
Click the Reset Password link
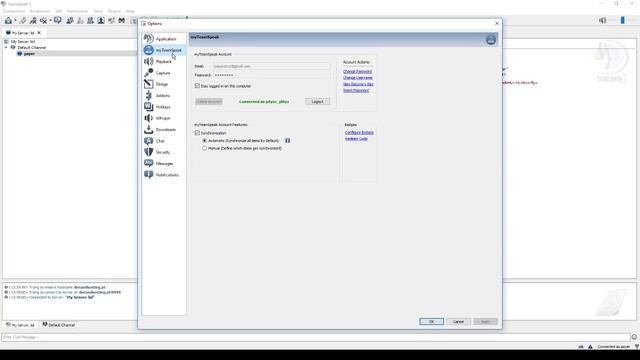(356, 90)
